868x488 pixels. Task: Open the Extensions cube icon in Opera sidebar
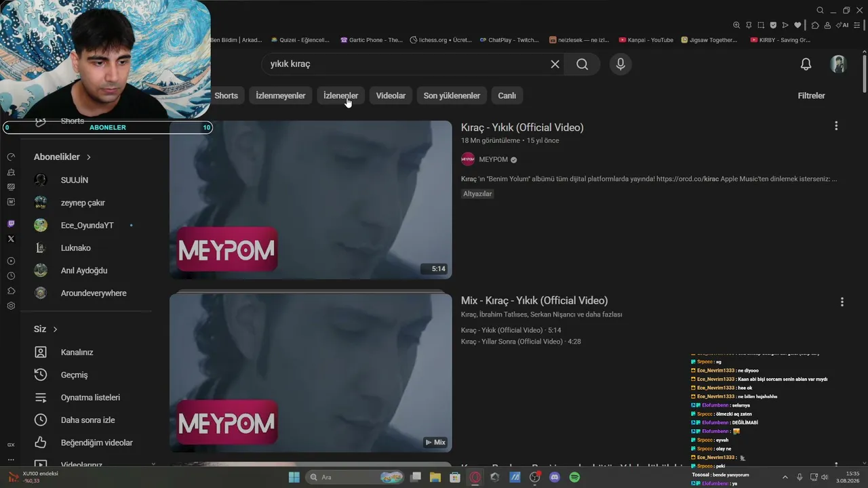point(11,291)
